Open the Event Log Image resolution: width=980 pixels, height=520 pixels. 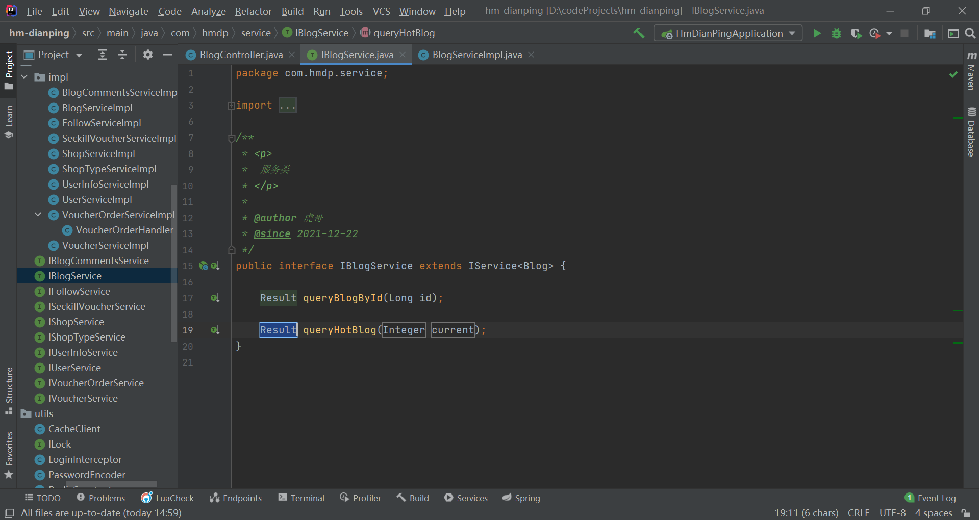(931, 498)
